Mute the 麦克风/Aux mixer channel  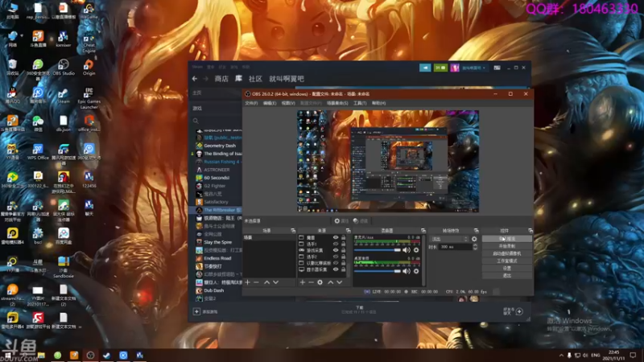(x=407, y=250)
